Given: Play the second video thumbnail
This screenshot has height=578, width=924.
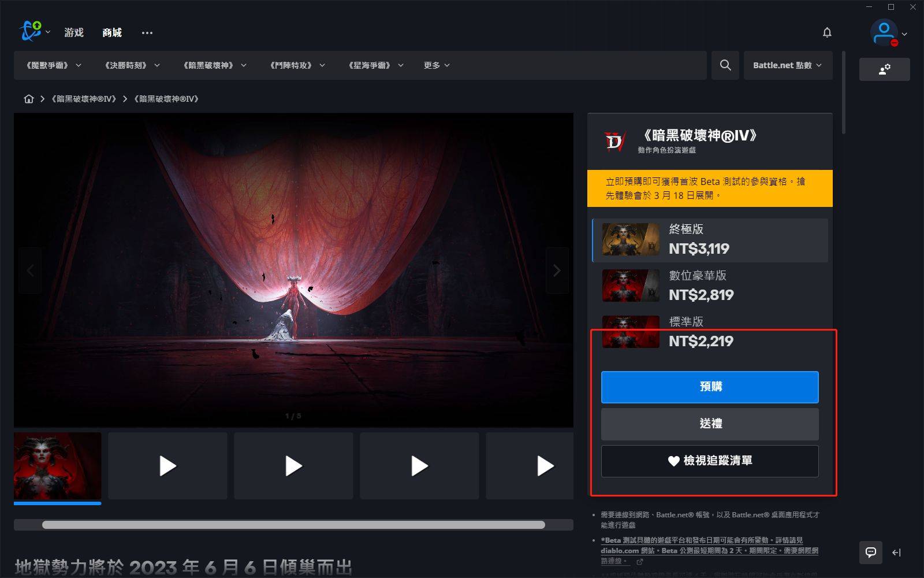Looking at the screenshot, I should (x=293, y=466).
